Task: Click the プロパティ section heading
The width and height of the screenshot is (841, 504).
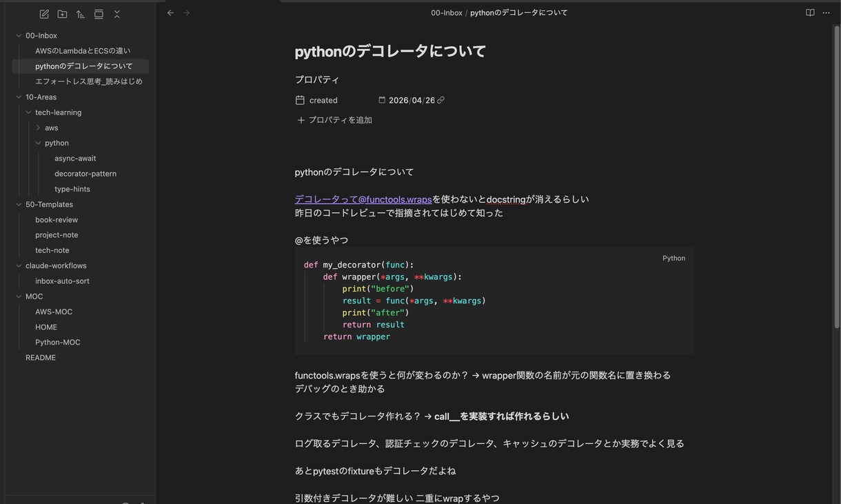Action: 317,80
